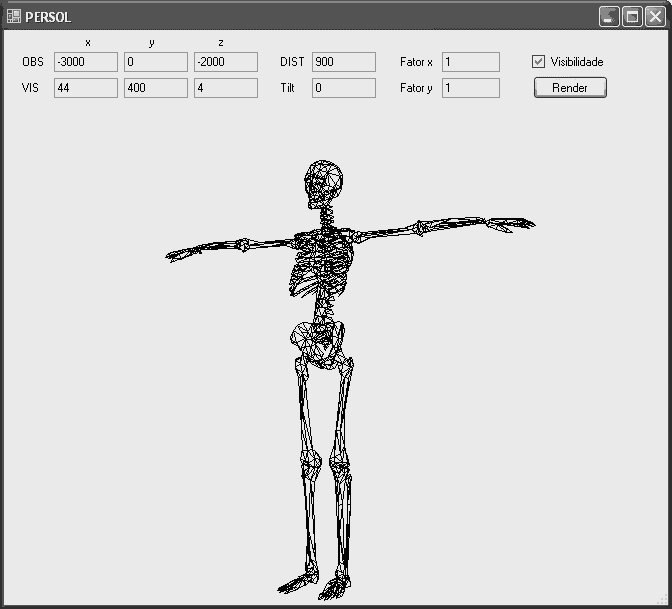This screenshot has width=672, height=609.
Task: Click the PERSOL title bar text
Action: point(48,17)
